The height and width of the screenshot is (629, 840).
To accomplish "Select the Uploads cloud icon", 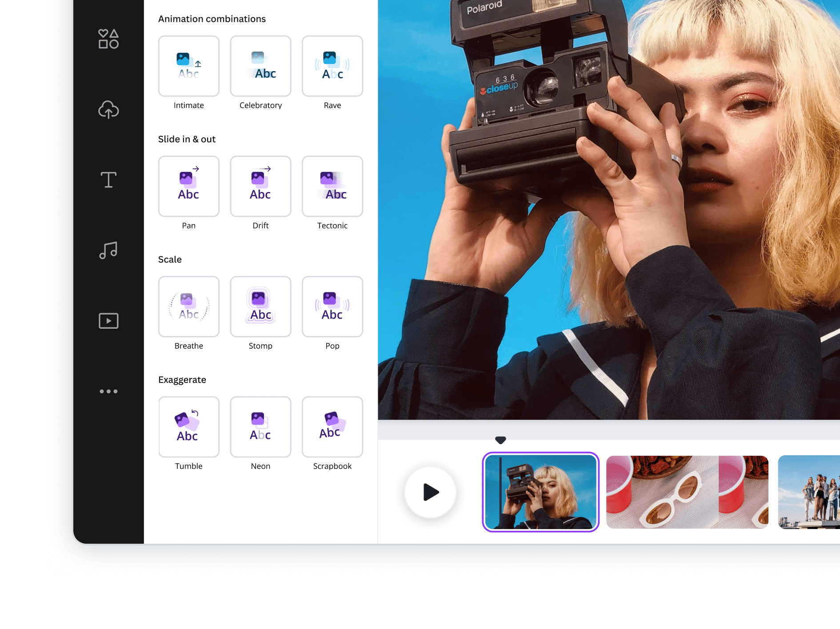I will [x=108, y=110].
